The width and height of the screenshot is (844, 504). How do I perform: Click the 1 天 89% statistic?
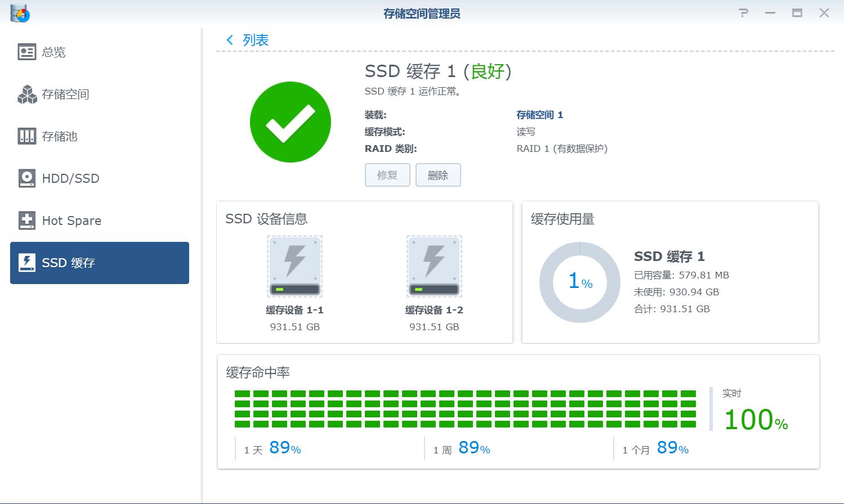click(273, 448)
